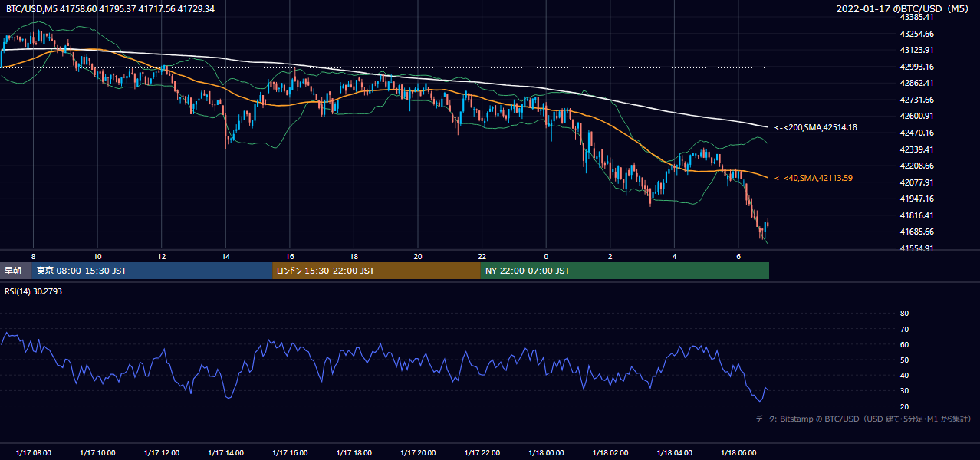The image size is (980, 460).
Task: Click price axis label 42208.66
Action: (917, 166)
